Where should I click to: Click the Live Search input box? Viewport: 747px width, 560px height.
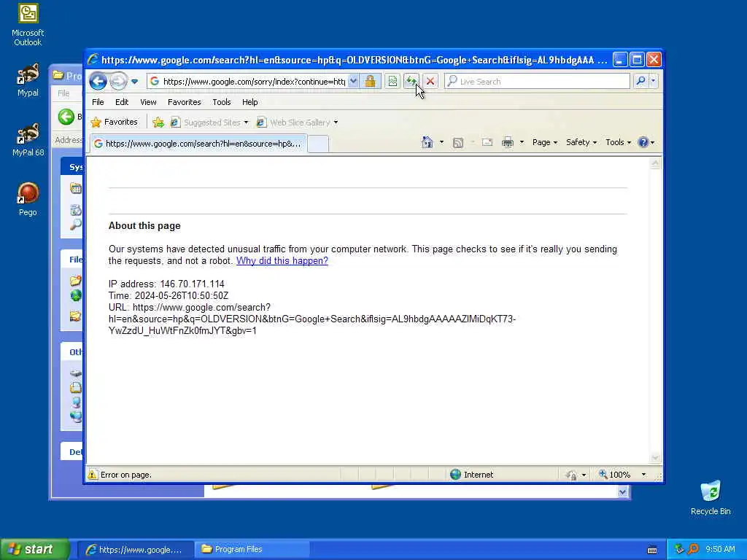(x=538, y=82)
